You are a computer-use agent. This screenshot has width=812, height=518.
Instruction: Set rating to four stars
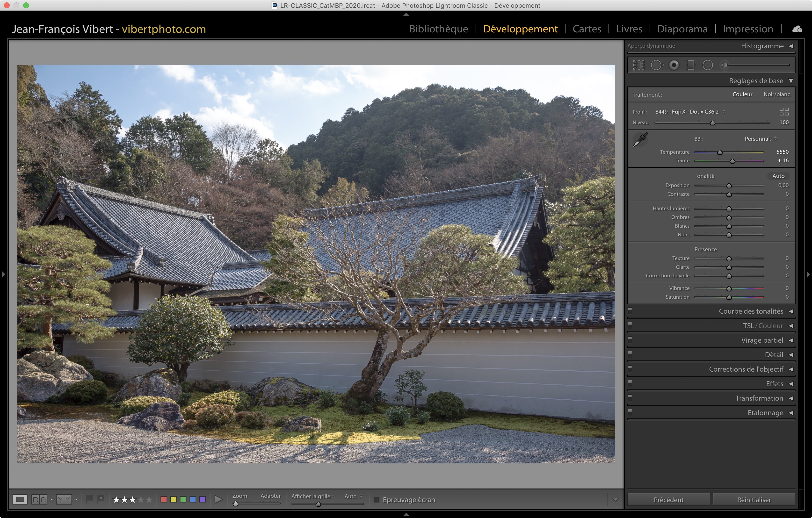tap(141, 499)
